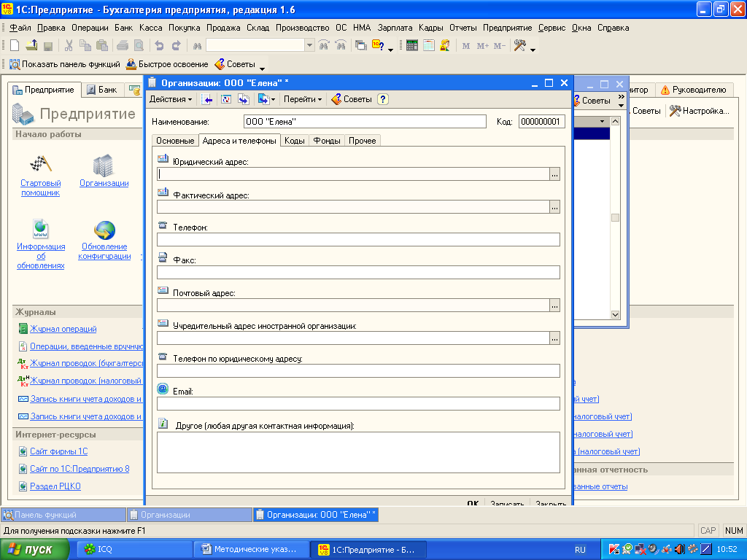Viewport: 747px width, 560px height.
Task: Switch to the Фонды tab
Action: [327, 141]
